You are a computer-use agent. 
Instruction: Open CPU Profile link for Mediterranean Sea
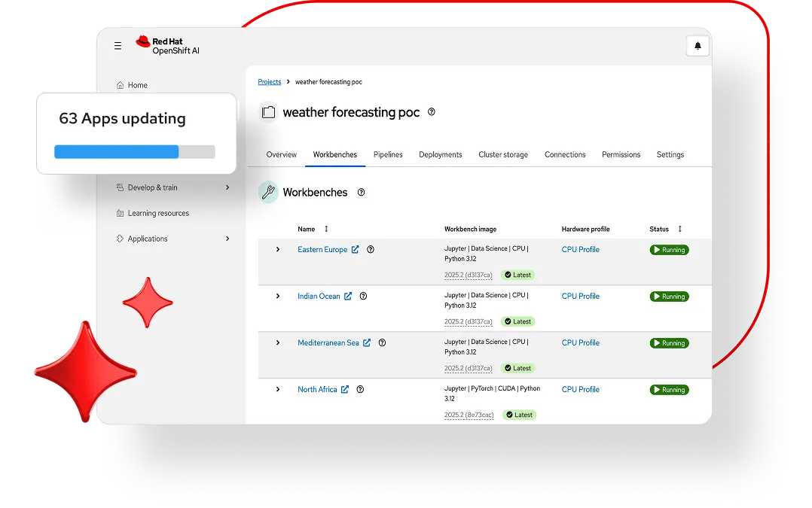pyautogui.click(x=580, y=342)
